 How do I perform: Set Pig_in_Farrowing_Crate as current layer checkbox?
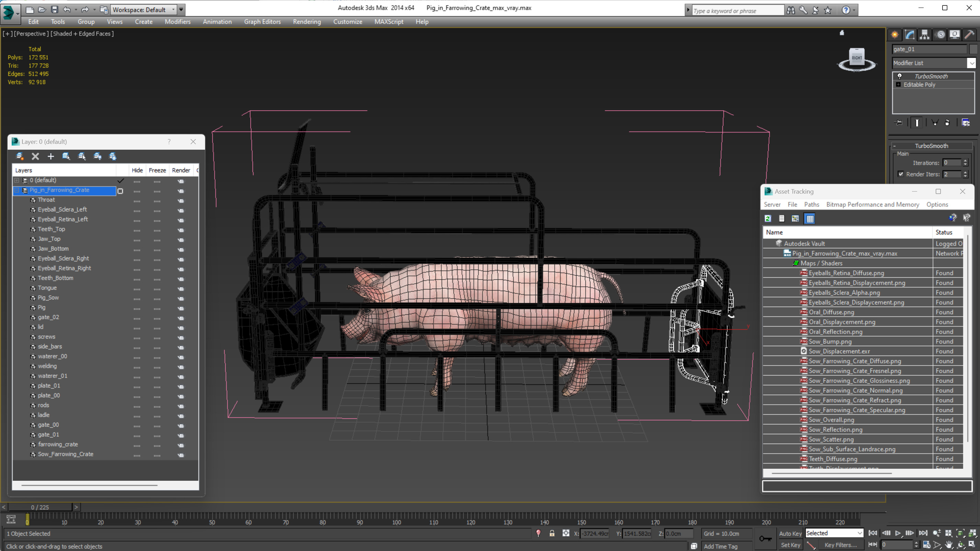click(x=120, y=191)
